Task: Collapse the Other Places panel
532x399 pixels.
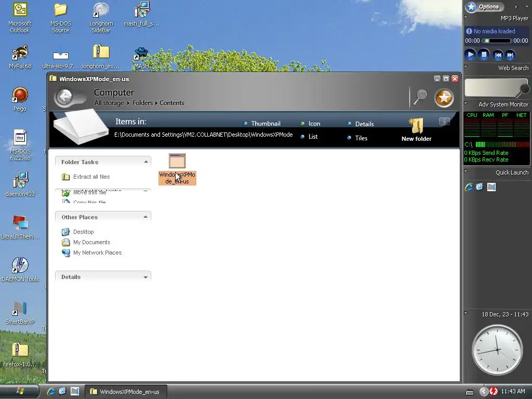Action: [x=145, y=217]
